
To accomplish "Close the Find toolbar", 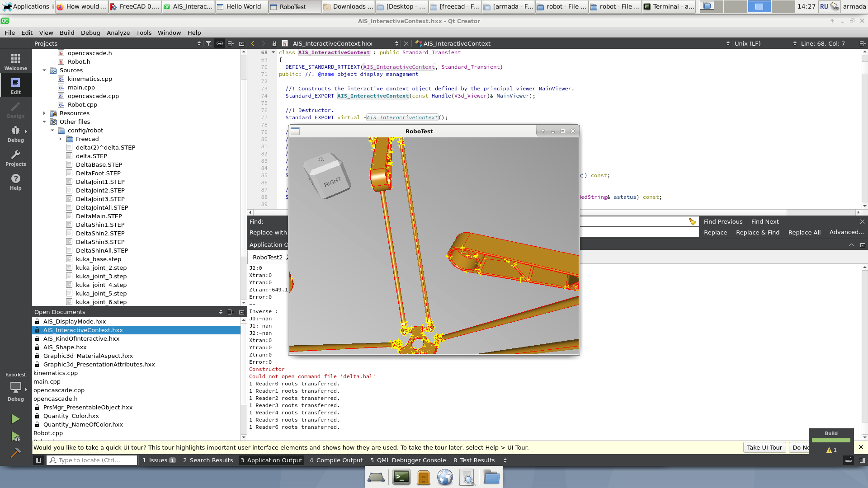I will (862, 221).
